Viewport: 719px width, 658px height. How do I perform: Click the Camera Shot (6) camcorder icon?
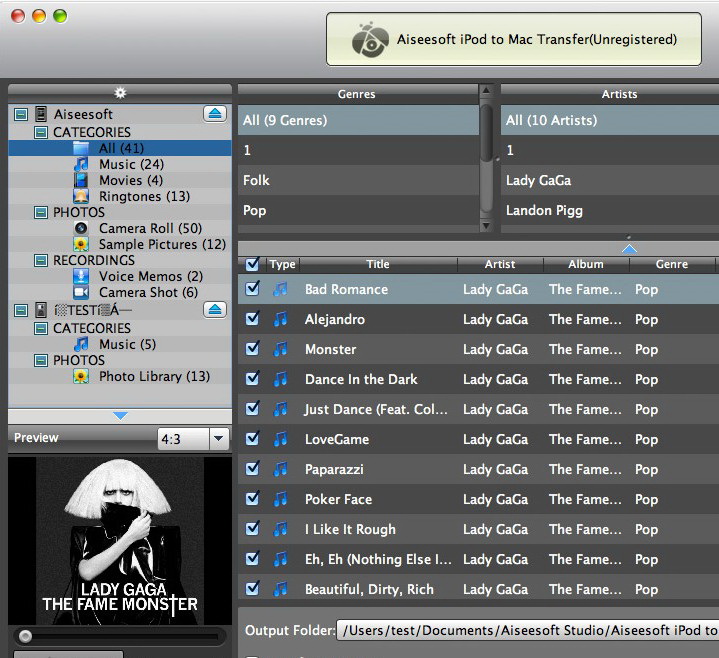click(81, 292)
